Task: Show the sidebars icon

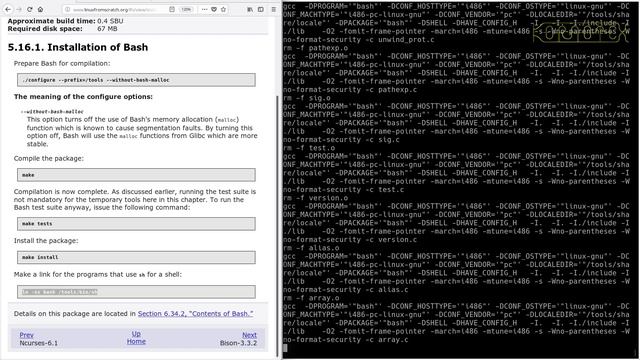Action: pos(261,9)
